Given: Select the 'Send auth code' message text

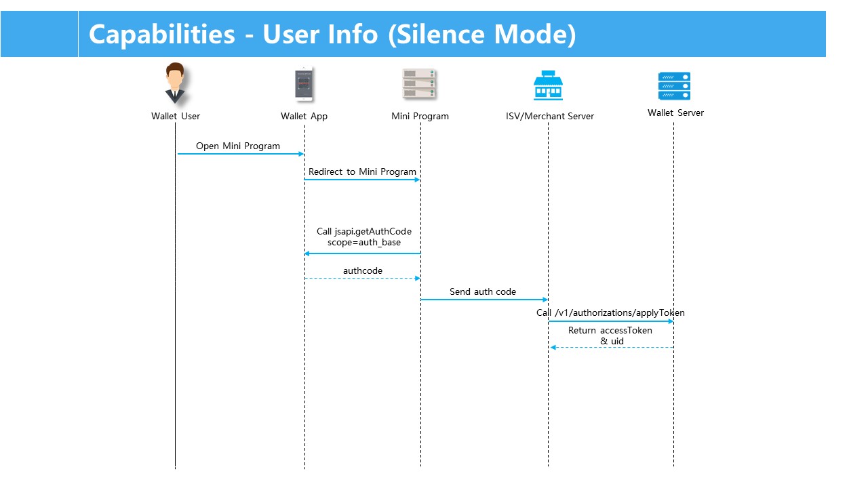Looking at the screenshot, I should click(x=483, y=291).
